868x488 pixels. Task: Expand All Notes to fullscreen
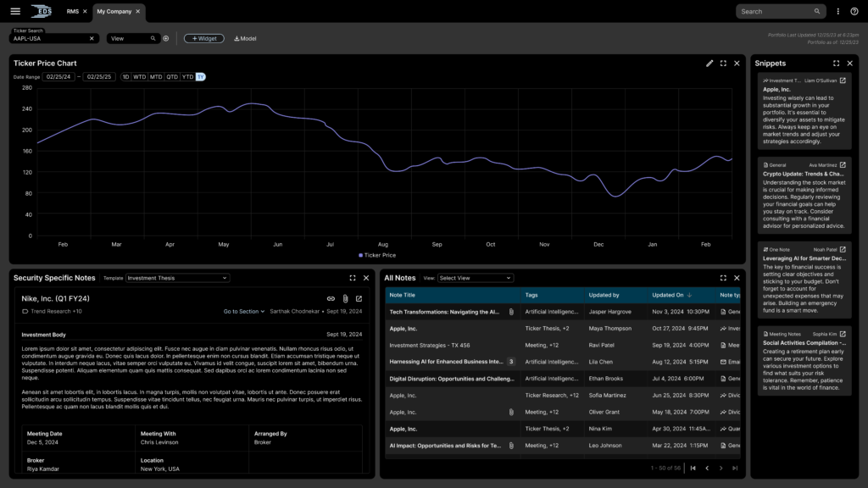(x=723, y=278)
